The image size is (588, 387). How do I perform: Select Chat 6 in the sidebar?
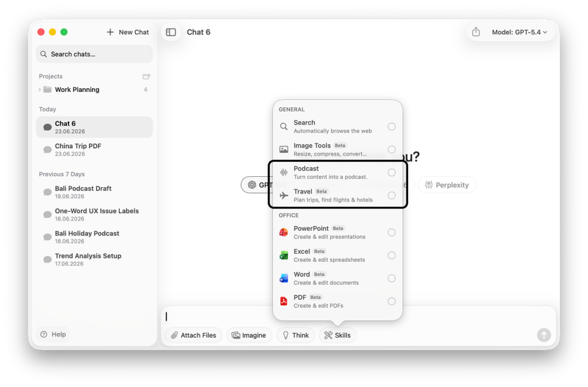point(95,127)
